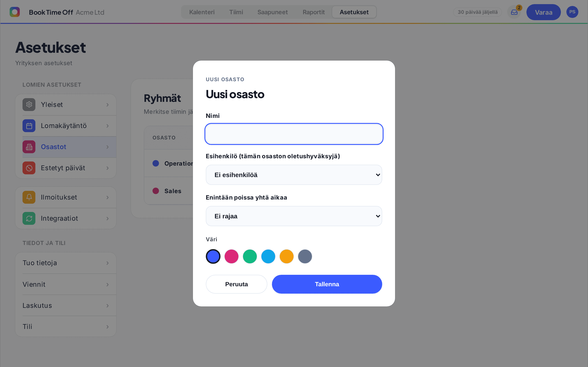The image size is (588, 367).
Task: Select the pink department color
Action: point(231,256)
